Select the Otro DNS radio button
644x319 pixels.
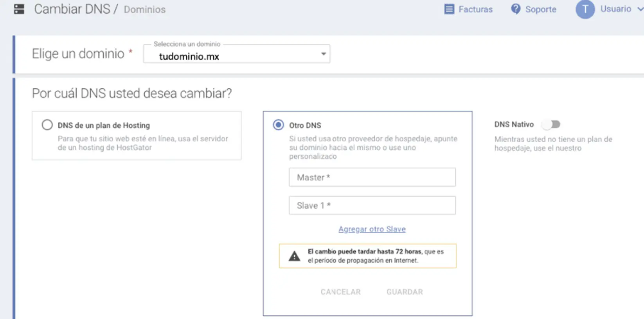[278, 125]
